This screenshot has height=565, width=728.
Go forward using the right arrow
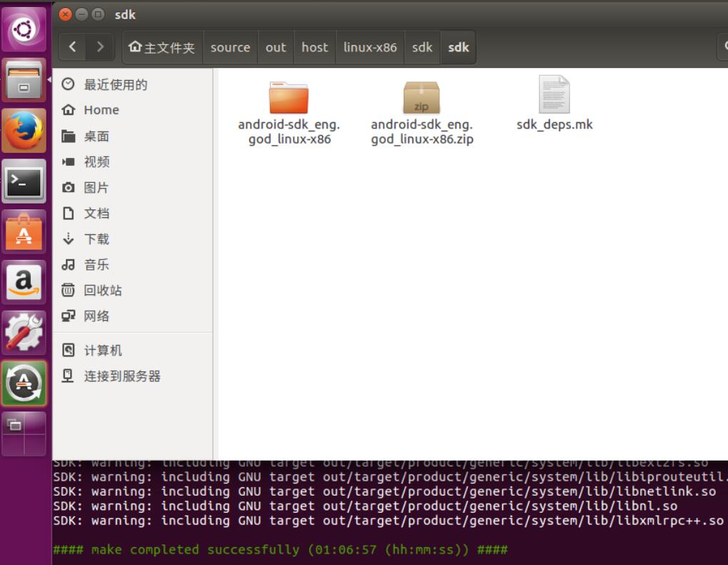click(x=100, y=47)
